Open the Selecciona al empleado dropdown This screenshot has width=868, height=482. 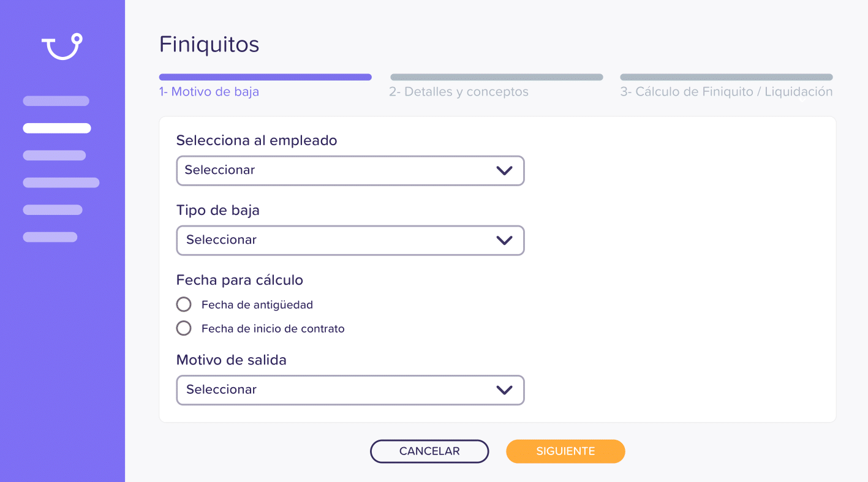click(350, 170)
